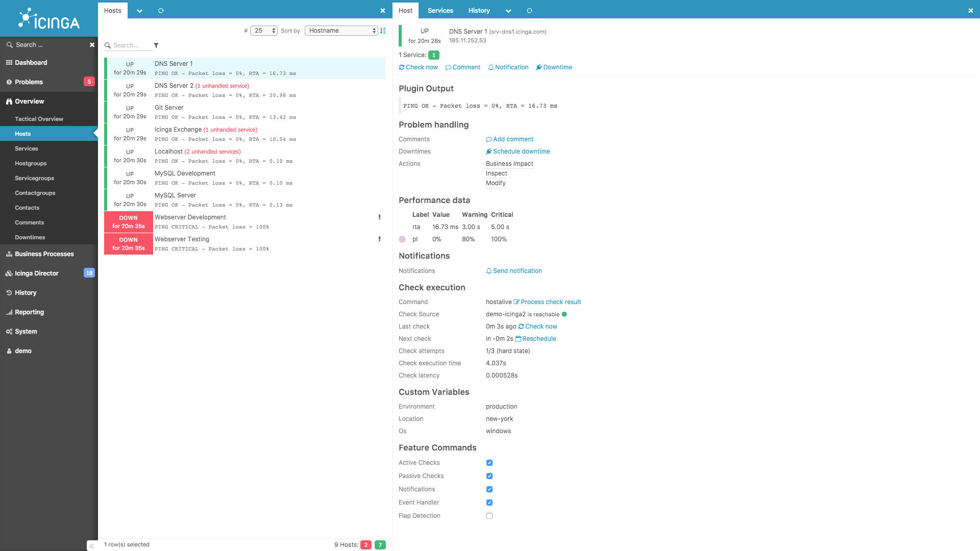Click Reschedule next check link
Image resolution: width=980 pixels, height=551 pixels.
[535, 339]
